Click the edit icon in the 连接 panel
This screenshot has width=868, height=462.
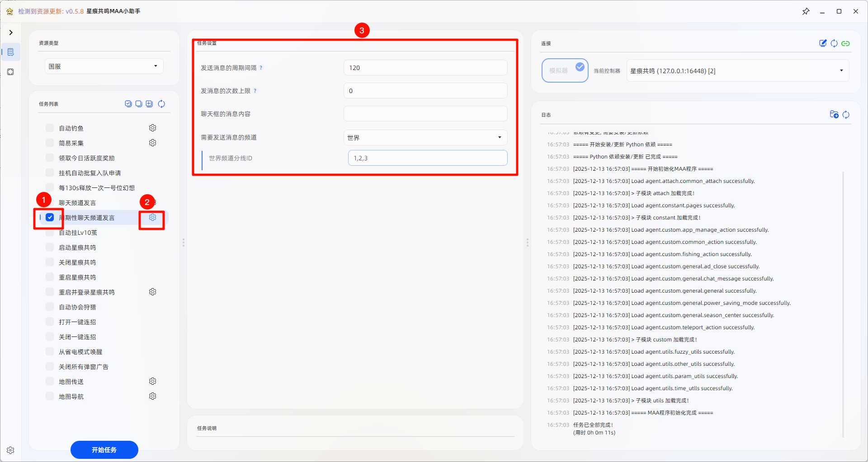coord(823,43)
